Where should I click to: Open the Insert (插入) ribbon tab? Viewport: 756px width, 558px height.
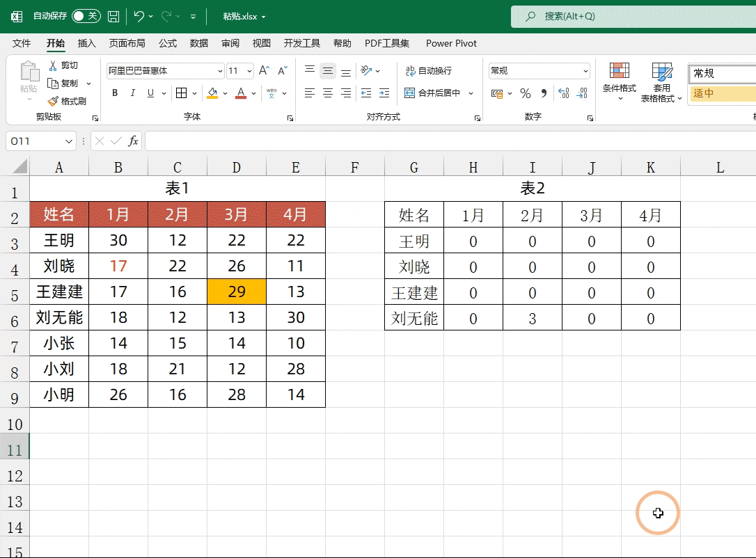coord(87,43)
